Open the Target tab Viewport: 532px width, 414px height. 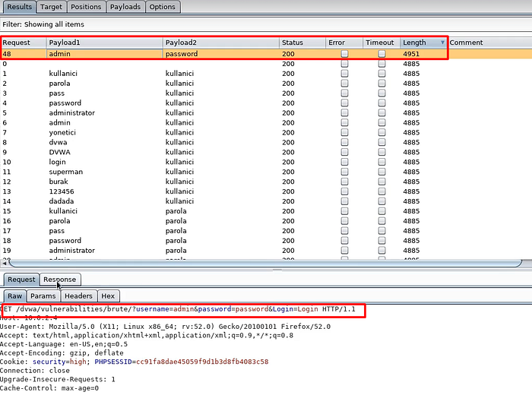[51, 7]
